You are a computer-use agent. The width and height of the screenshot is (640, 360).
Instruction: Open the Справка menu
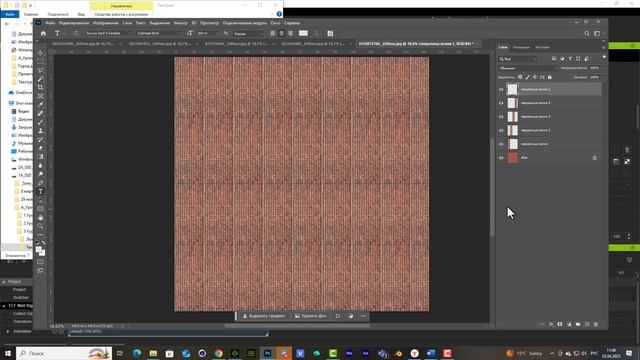[x=292, y=23]
